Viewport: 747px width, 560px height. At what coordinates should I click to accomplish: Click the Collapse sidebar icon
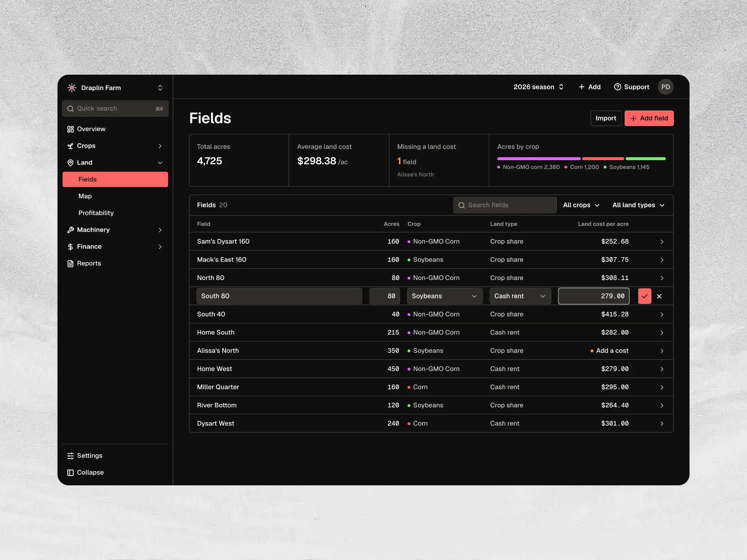pos(70,473)
